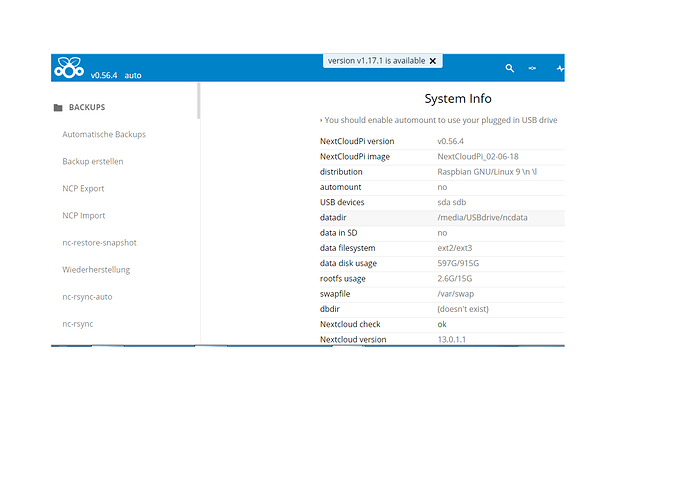Click the v0.56.4 version label in the header
The width and height of the screenshot is (690, 487).
(104, 75)
